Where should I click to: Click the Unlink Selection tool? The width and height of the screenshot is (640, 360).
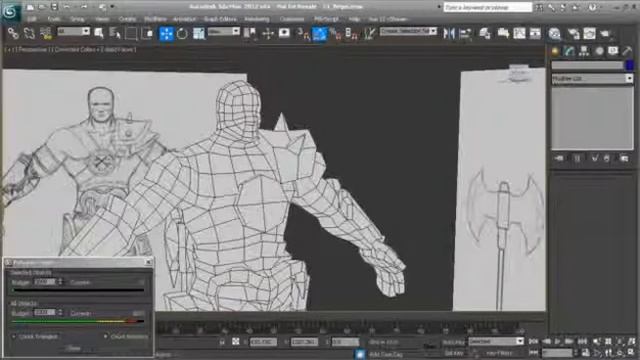(x=29, y=33)
